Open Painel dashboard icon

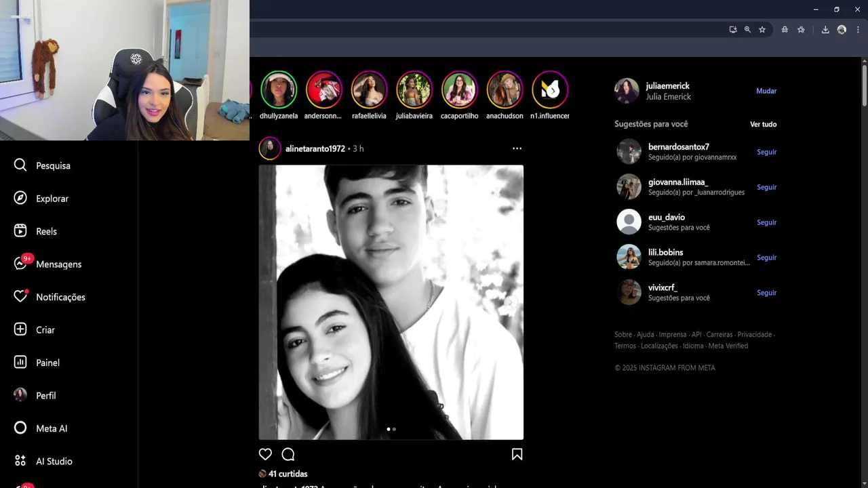click(20, 363)
